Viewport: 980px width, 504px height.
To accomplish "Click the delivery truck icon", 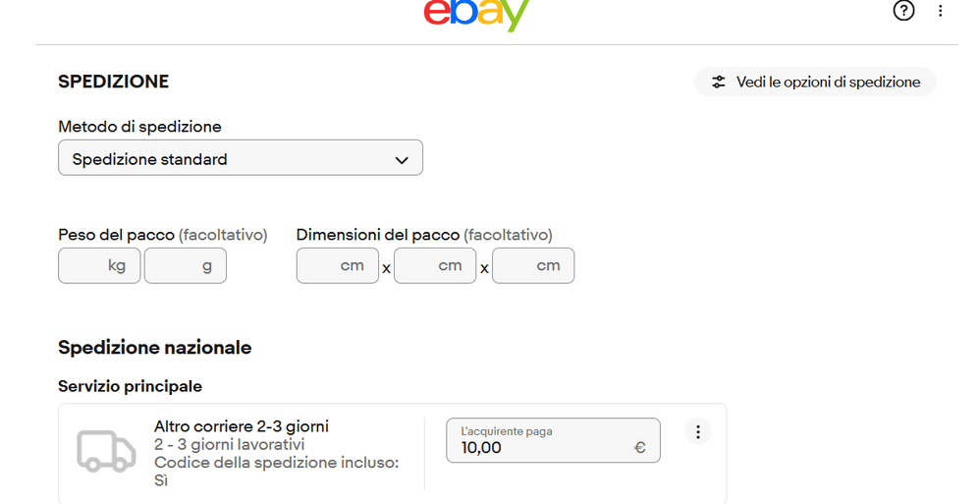I will point(106,450).
